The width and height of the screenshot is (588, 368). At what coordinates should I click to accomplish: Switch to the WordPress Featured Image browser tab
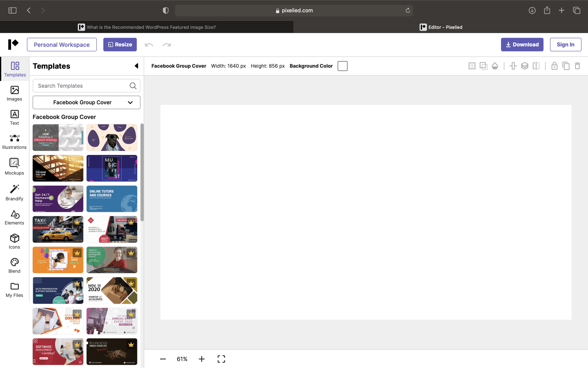147,27
